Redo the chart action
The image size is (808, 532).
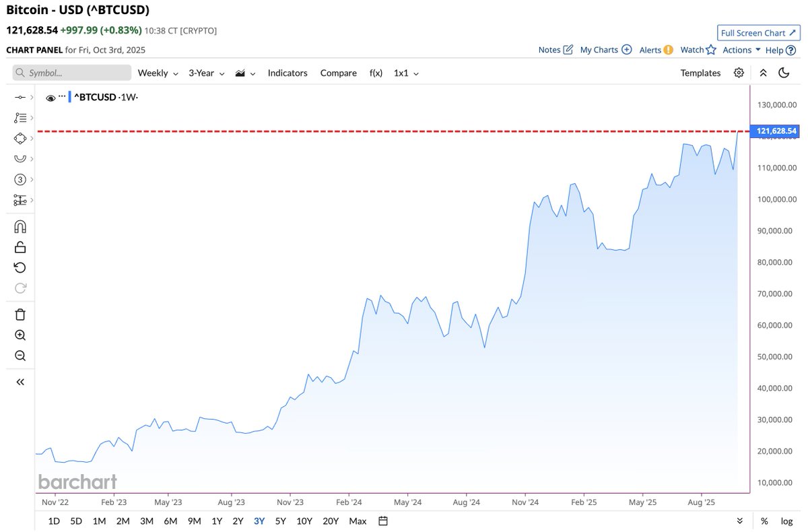(20, 288)
